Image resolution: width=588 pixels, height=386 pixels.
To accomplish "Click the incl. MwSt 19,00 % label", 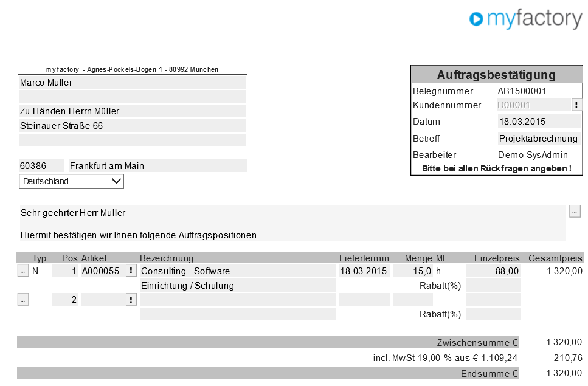I will pos(445,358).
